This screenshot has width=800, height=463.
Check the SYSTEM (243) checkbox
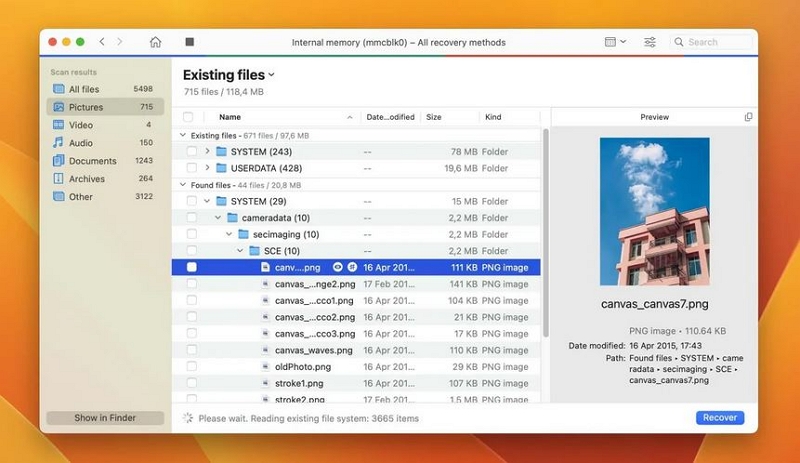[191, 151]
